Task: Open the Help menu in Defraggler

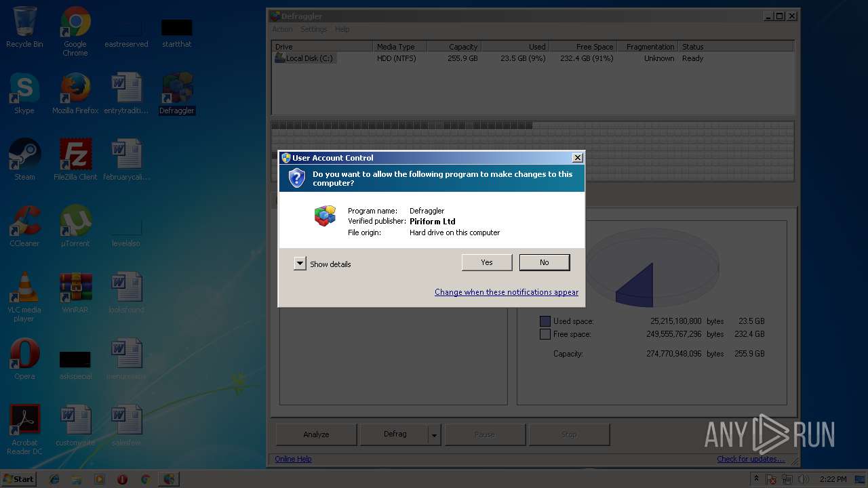Action: click(342, 29)
